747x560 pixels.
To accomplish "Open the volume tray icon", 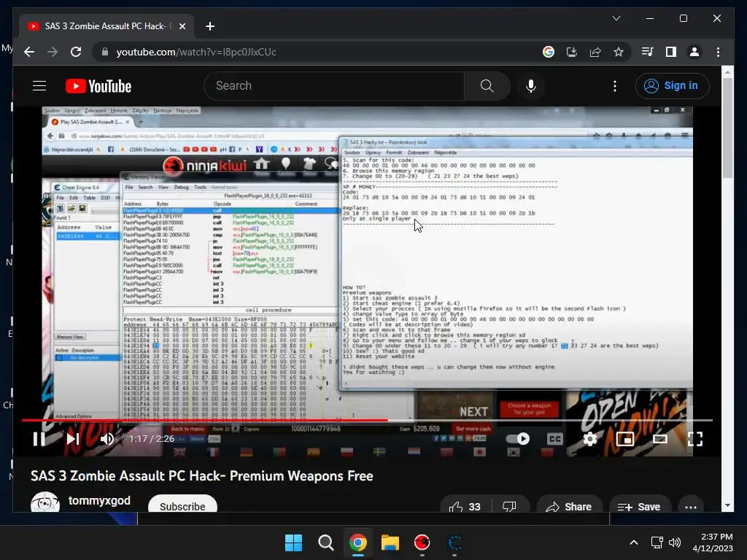I will tap(675, 542).
